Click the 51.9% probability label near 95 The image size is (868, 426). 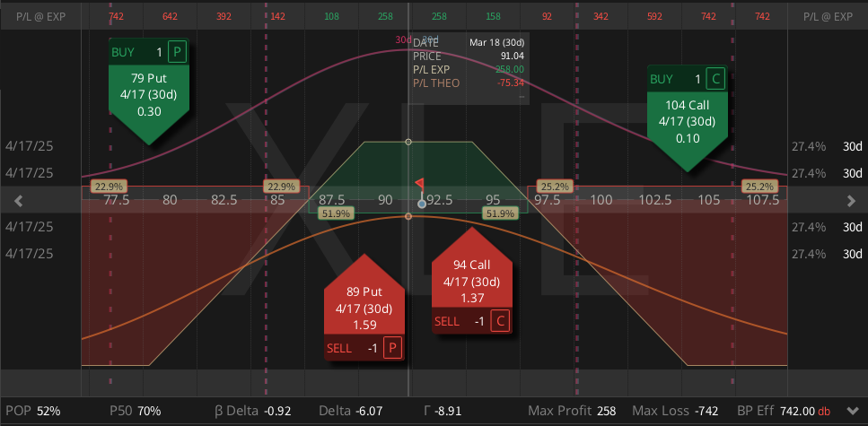(x=501, y=213)
